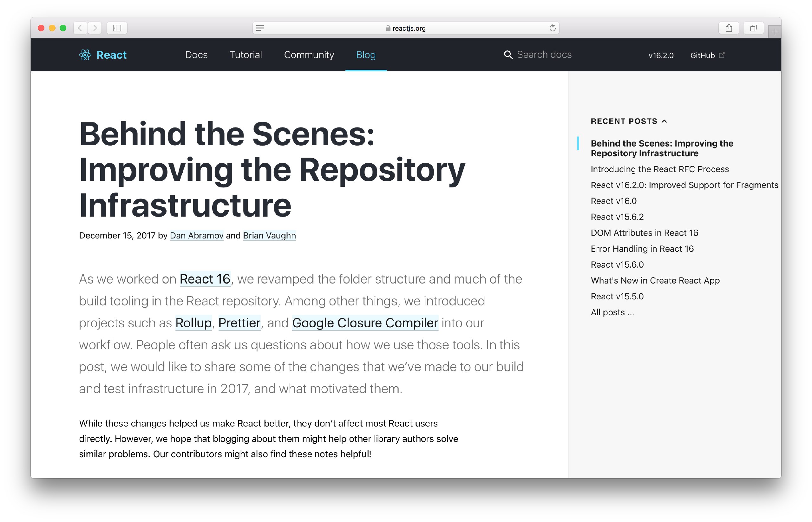Open the React v16.0 post
Screen dimensions: 812x522
613,201
